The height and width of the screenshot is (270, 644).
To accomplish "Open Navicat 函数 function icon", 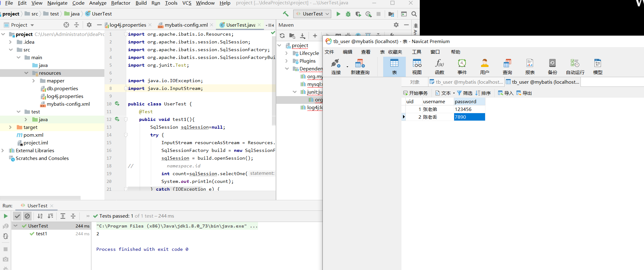I will [x=440, y=67].
